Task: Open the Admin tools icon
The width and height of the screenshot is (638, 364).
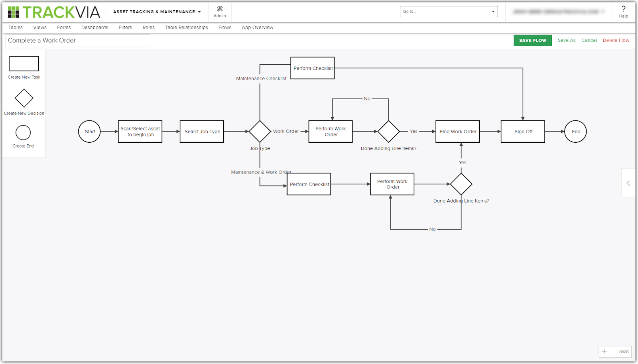Action: [x=220, y=9]
